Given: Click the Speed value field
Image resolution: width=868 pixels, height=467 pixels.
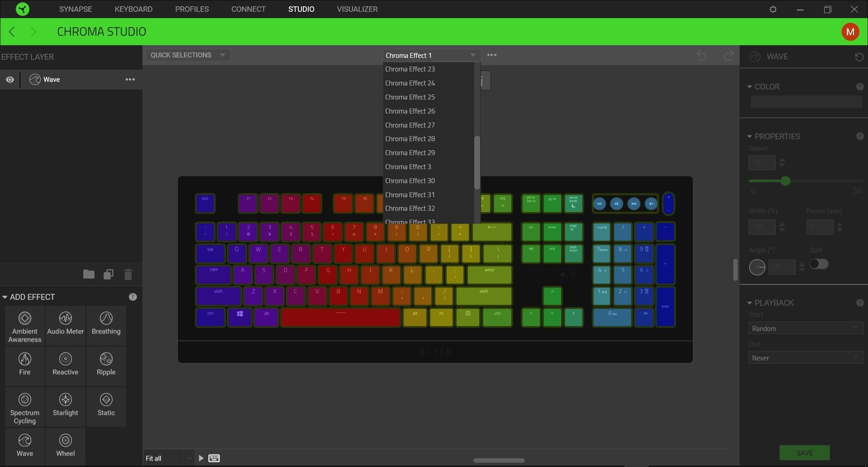Looking at the screenshot, I should click(762, 163).
